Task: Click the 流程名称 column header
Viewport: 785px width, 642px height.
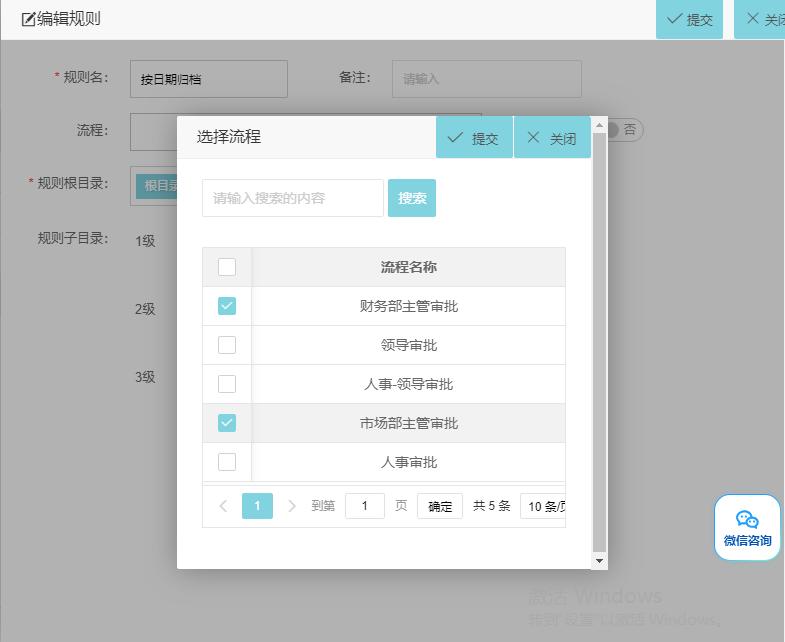Action: pos(409,267)
